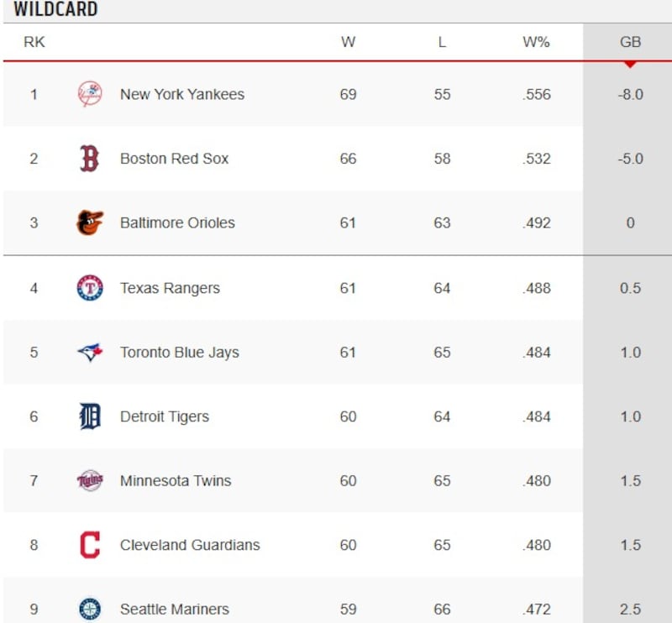
Task: Open the Baltimore Orioles bird logo
Action: pyautogui.click(x=90, y=222)
